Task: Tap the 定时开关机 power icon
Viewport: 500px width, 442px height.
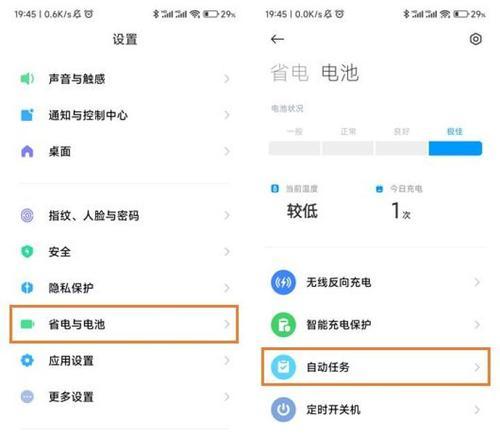Action: (283, 410)
